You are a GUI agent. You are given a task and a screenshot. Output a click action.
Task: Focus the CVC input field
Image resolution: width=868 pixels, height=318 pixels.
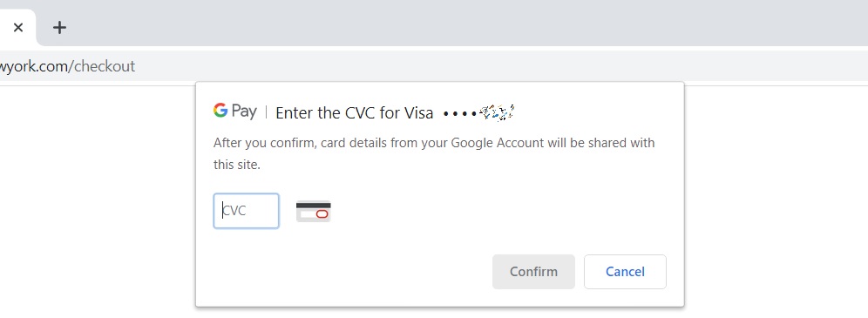click(x=247, y=211)
